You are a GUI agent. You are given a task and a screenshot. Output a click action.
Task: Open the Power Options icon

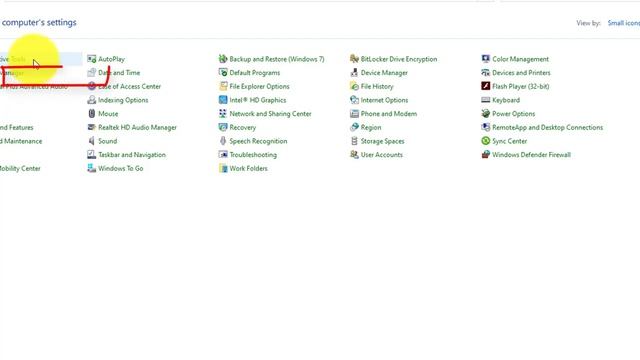point(486,113)
